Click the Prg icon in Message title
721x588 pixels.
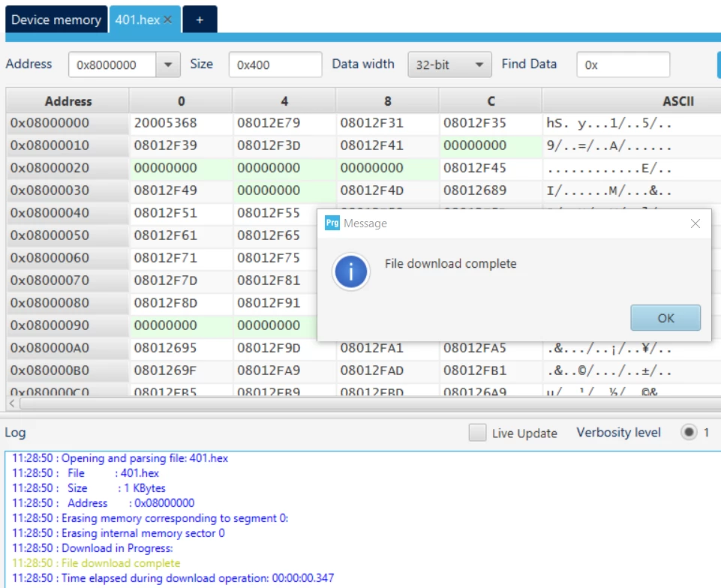pos(332,223)
